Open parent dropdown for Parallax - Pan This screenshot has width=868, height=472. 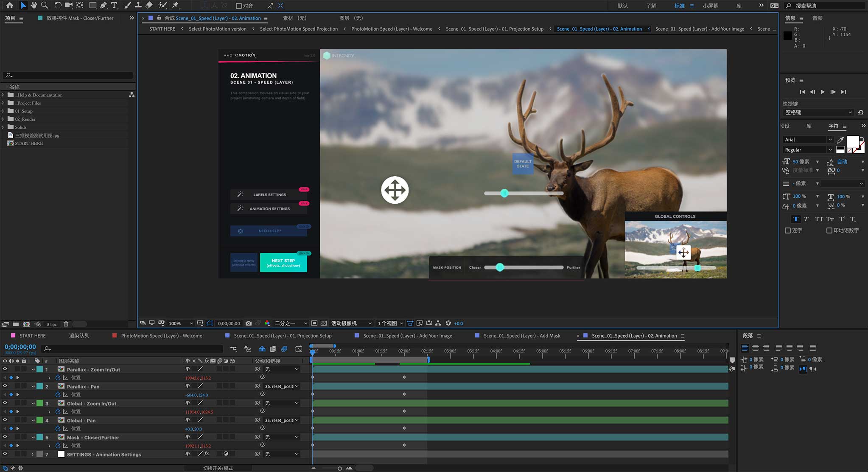282,386
